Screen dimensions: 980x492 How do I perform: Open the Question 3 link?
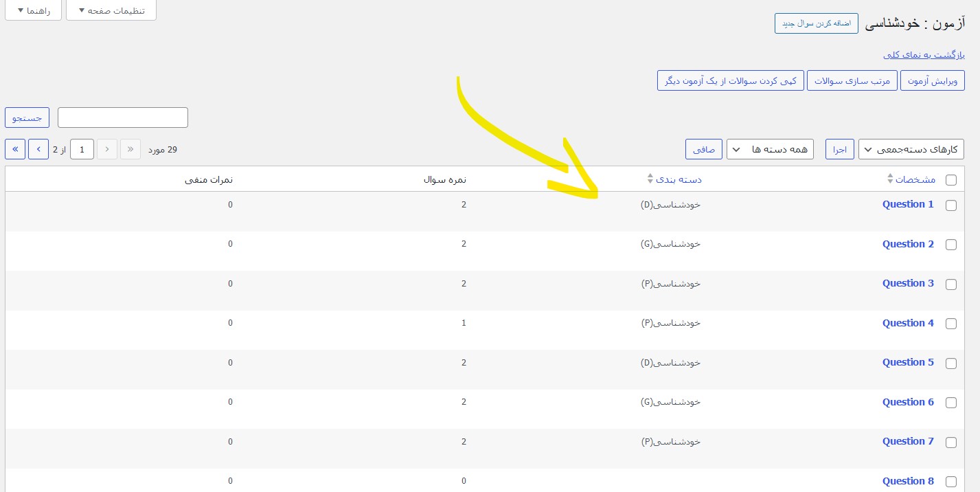click(x=908, y=283)
